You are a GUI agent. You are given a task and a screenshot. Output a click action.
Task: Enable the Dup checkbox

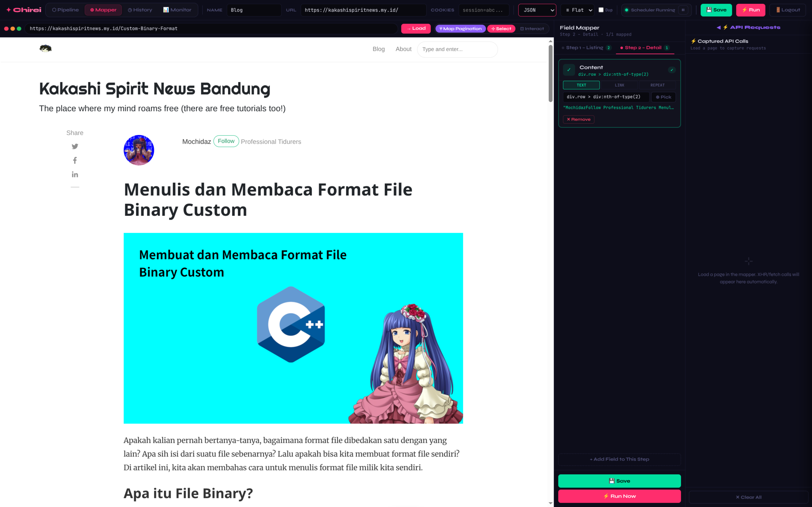pyautogui.click(x=601, y=10)
